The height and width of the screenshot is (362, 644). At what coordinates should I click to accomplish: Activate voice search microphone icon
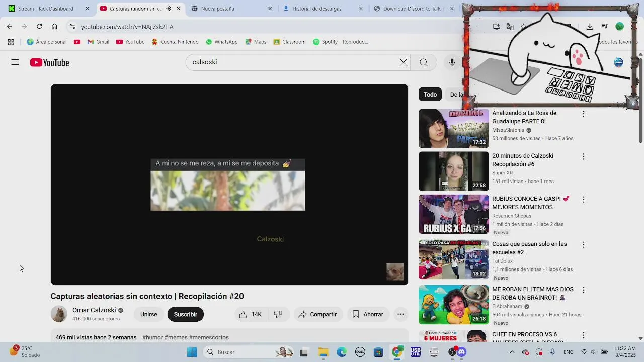pyautogui.click(x=452, y=62)
